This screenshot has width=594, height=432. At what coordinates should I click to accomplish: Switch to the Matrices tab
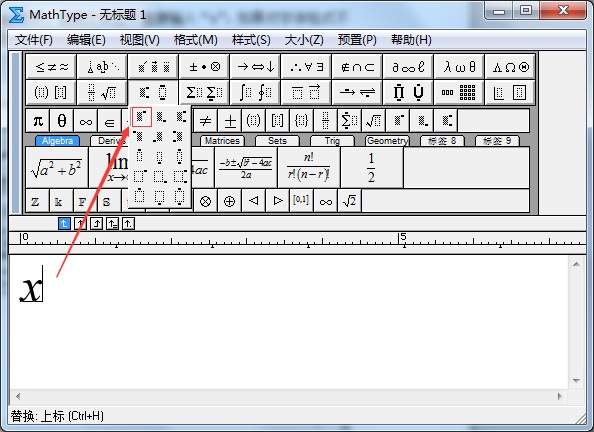pos(222,141)
